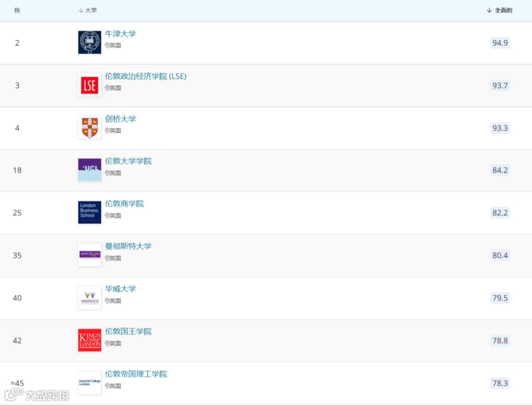Click the score 84.2 badge

[500, 170]
